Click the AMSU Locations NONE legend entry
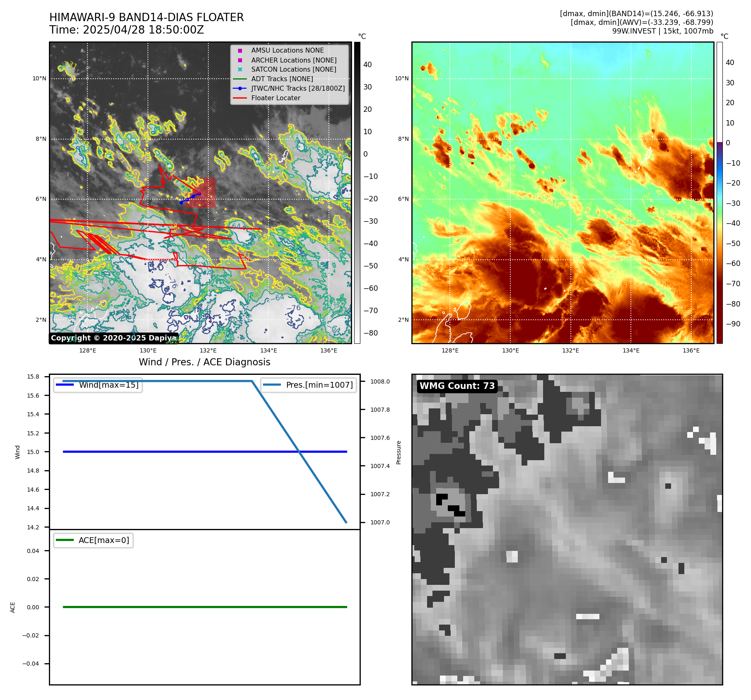 click(x=287, y=50)
